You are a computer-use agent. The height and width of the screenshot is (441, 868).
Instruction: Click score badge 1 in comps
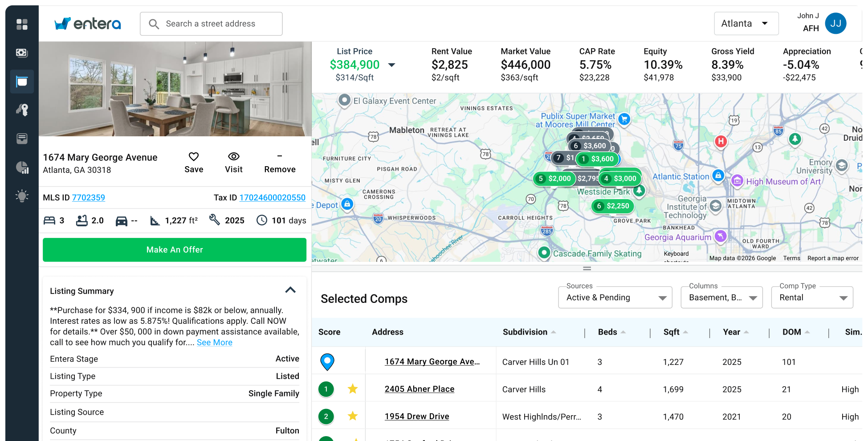pos(326,389)
